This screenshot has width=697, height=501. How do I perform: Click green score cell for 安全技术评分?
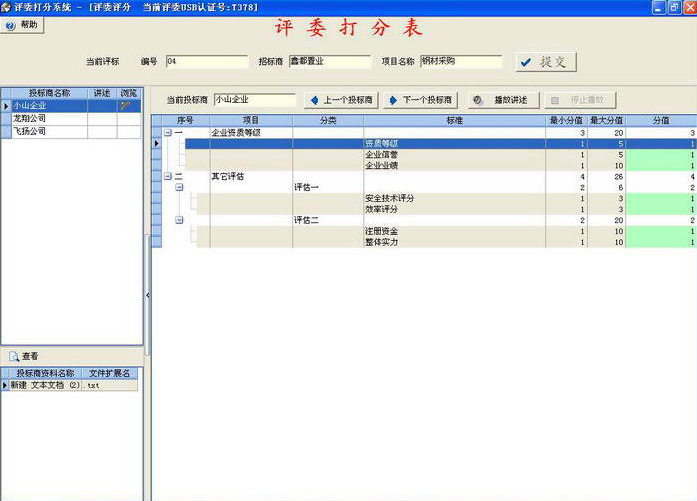point(661,198)
